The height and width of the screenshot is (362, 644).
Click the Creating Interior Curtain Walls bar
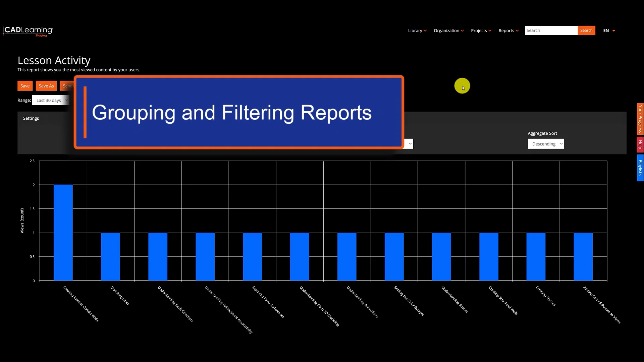click(x=63, y=233)
